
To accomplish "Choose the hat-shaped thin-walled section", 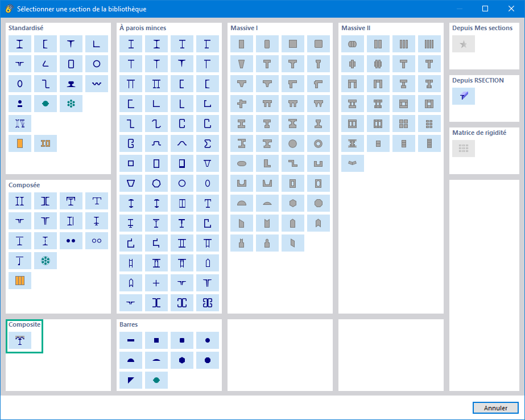I will (156, 143).
